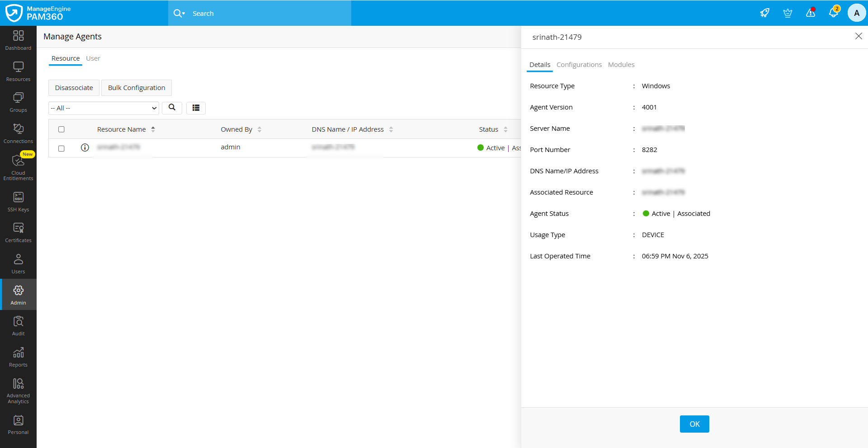Sort table by Resource Name column
Screen dimensions: 868x448
tap(121, 129)
